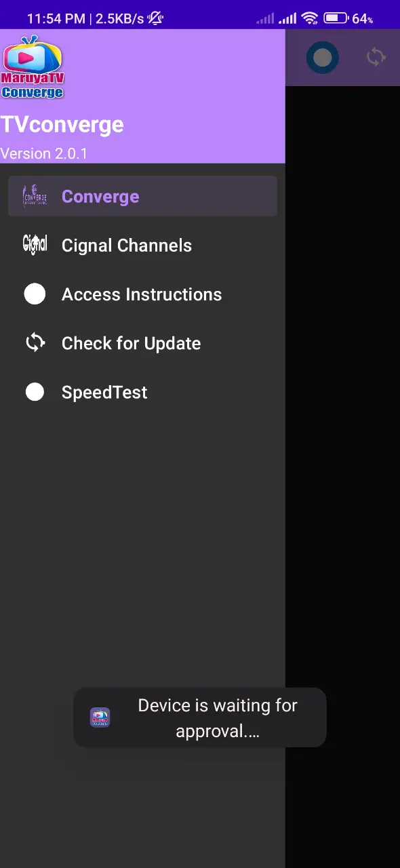Select the Converge menu entry
Screen dimensions: 400x868
point(142,196)
